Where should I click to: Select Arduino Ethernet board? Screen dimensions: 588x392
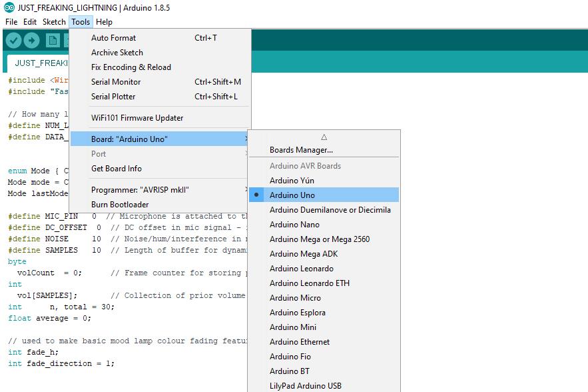324,341
